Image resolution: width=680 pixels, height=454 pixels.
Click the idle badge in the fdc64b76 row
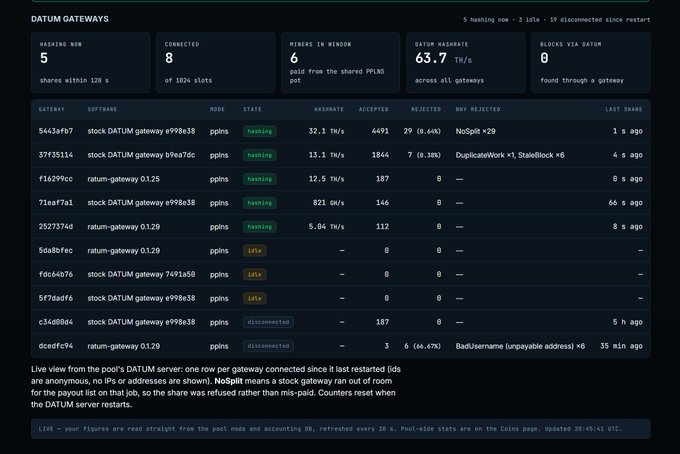click(x=255, y=274)
